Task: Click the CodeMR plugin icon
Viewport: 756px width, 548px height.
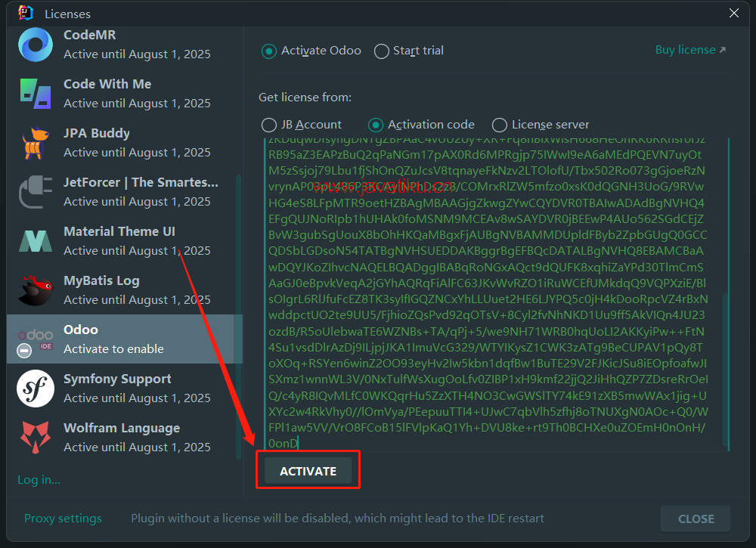Action: coord(36,45)
